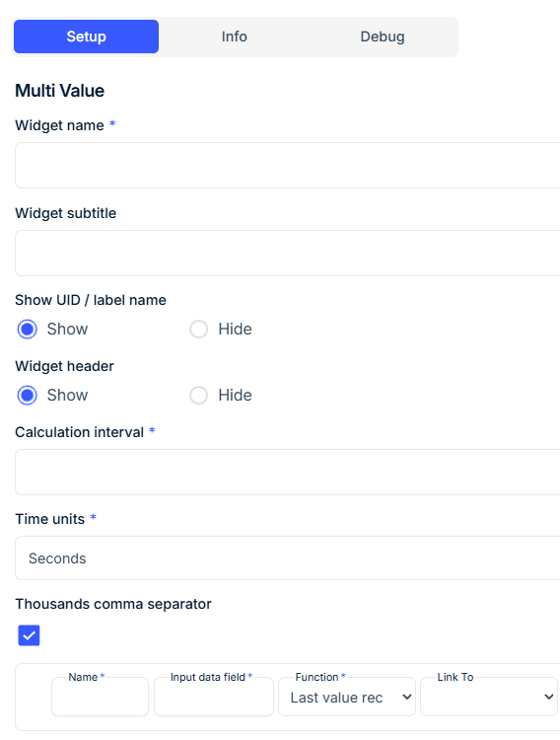Switch to the Setup tab
This screenshot has height=740, width=560.
click(86, 37)
